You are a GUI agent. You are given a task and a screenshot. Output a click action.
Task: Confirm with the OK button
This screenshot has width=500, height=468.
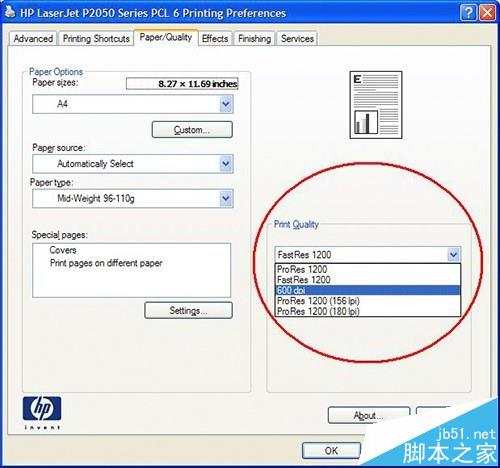[x=331, y=451]
